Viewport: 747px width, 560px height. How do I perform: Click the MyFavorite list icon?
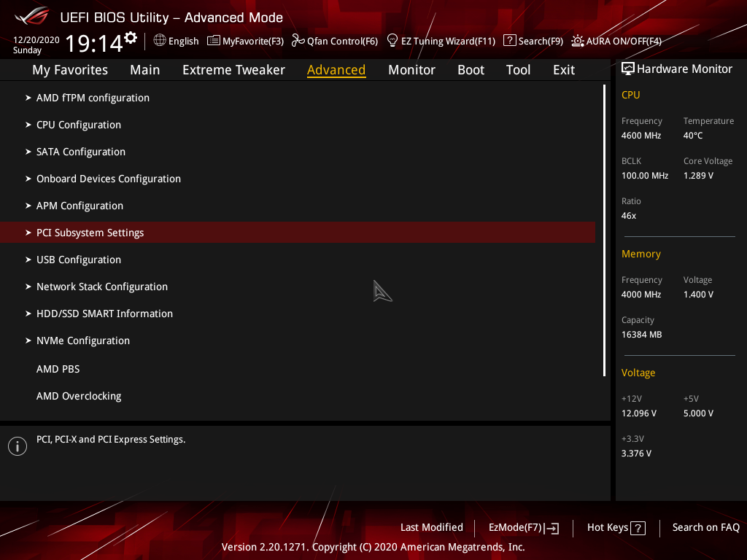click(x=214, y=41)
